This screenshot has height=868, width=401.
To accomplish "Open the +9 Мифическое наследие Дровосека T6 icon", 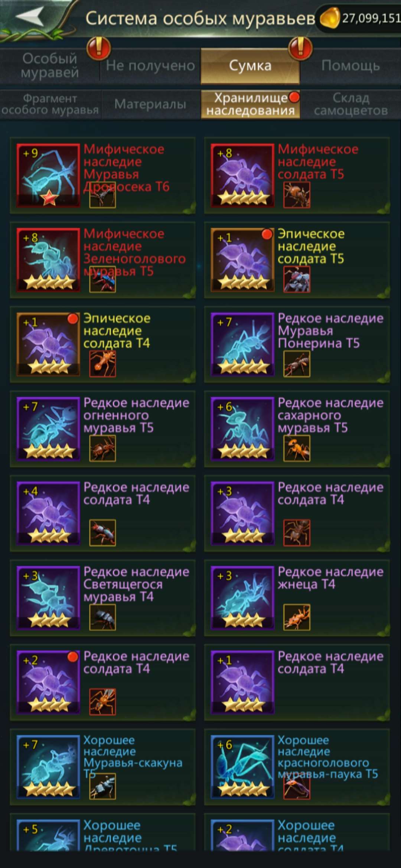I will (x=48, y=175).
